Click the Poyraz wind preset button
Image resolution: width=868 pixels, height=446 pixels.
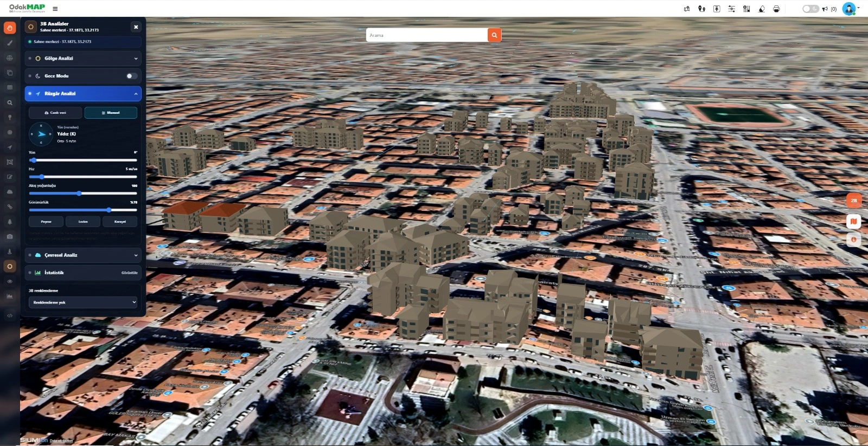click(46, 222)
